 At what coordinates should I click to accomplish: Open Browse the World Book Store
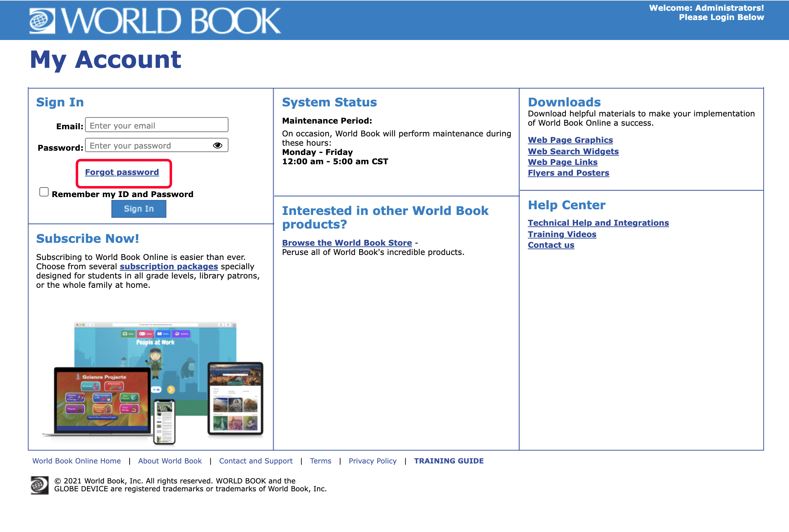347,243
